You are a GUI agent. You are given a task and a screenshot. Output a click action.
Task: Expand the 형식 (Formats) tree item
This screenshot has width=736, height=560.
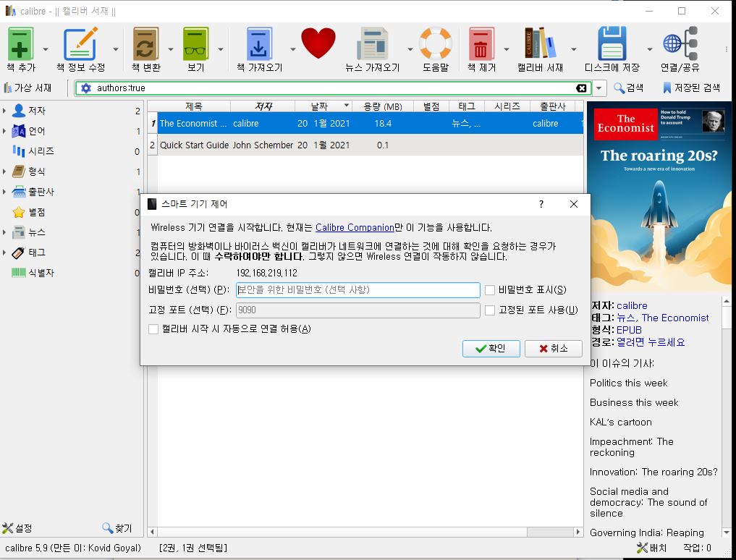point(4,171)
